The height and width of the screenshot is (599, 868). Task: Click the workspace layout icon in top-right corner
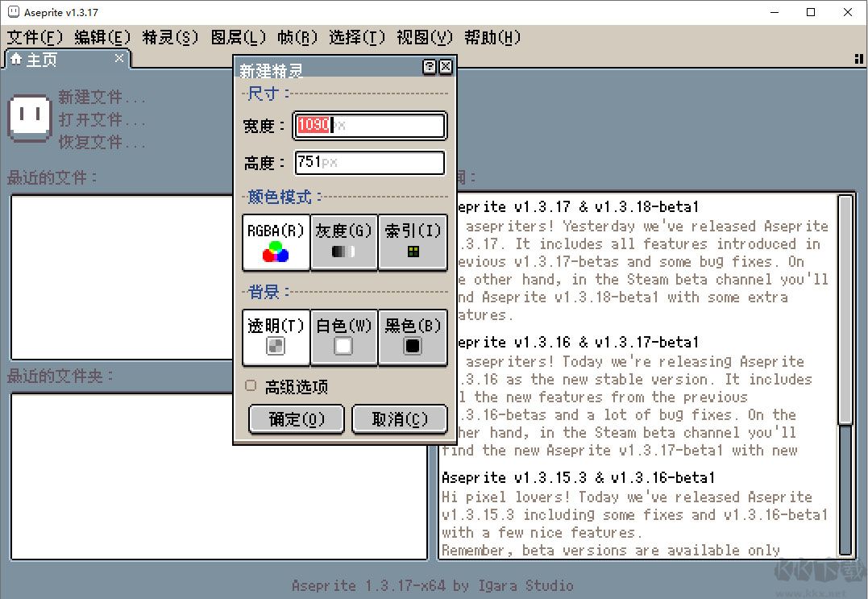[858, 59]
